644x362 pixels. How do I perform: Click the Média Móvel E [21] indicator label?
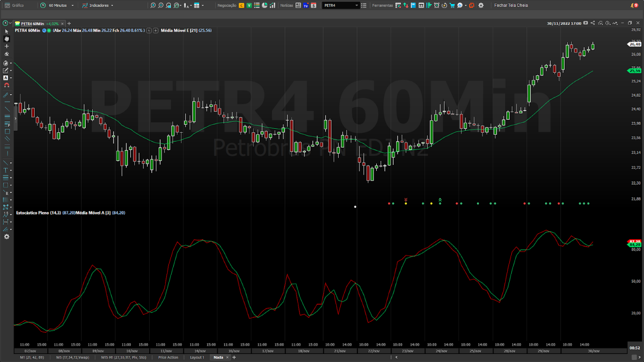pyautogui.click(x=179, y=30)
